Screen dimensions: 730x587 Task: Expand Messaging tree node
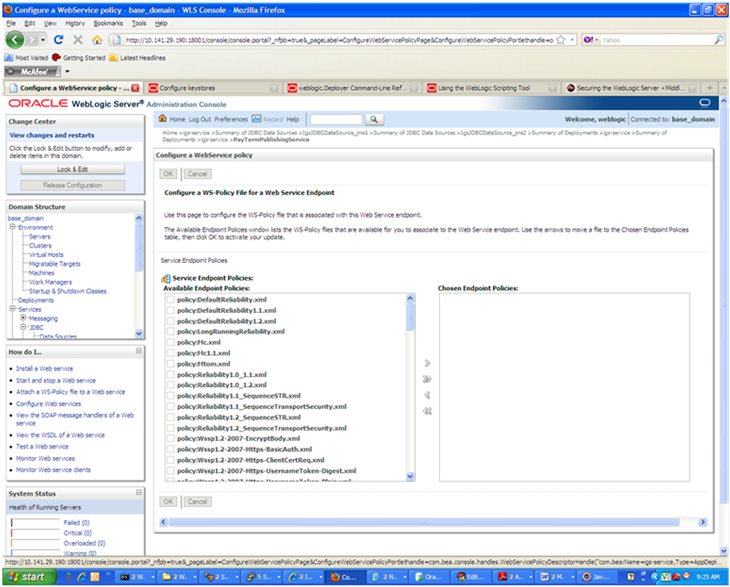pos(23,318)
